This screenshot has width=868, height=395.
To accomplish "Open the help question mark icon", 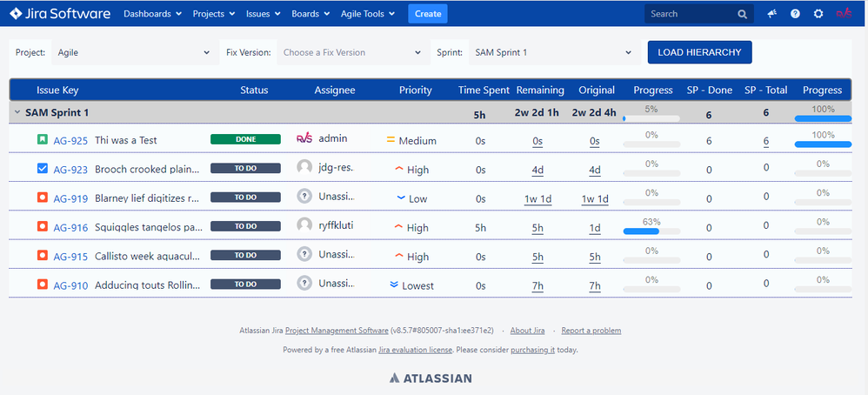I will (x=796, y=14).
